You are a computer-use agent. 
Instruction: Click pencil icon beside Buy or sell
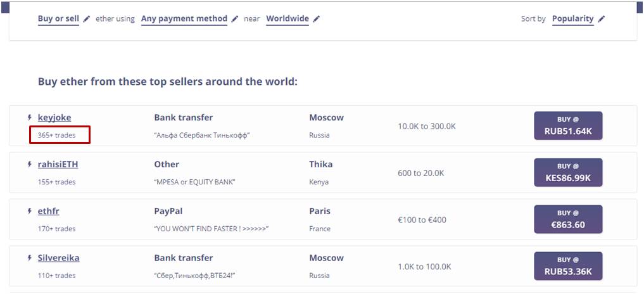[86, 19]
